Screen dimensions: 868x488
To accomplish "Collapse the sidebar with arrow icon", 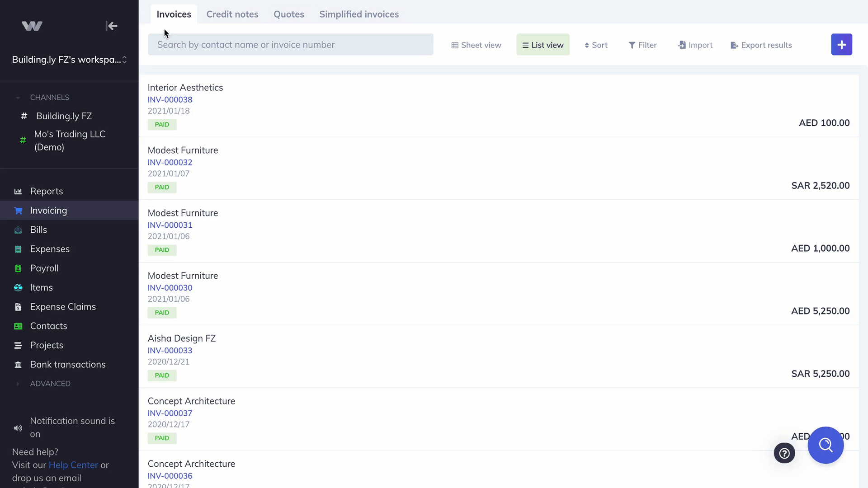I will pos(111,26).
